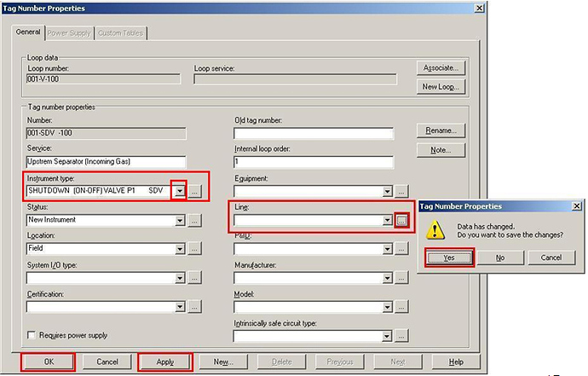Image resolution: width=588 pixels, height=376 pixels.
Task: Click the Service text field
Action: point(106,162)
